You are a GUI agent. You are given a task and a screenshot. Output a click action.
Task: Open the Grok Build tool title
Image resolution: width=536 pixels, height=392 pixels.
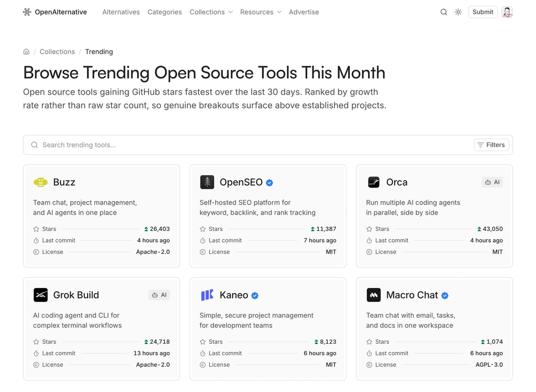click(76, 295)
